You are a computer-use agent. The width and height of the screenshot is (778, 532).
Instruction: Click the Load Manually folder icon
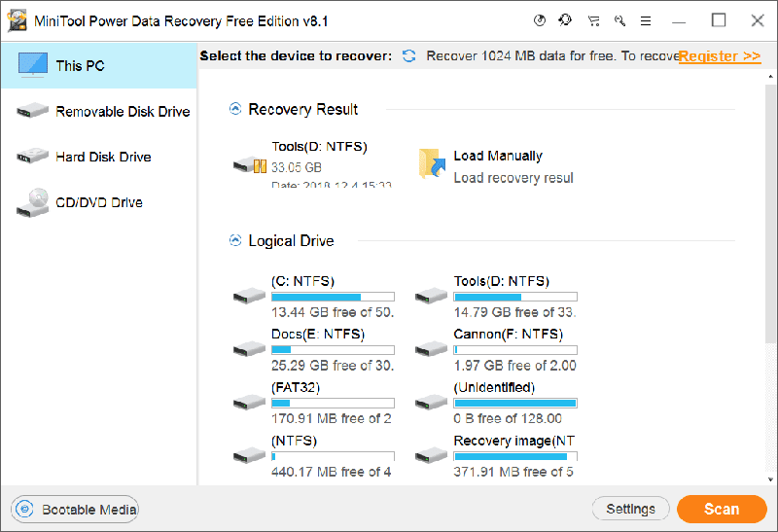[x=431, y=163]
